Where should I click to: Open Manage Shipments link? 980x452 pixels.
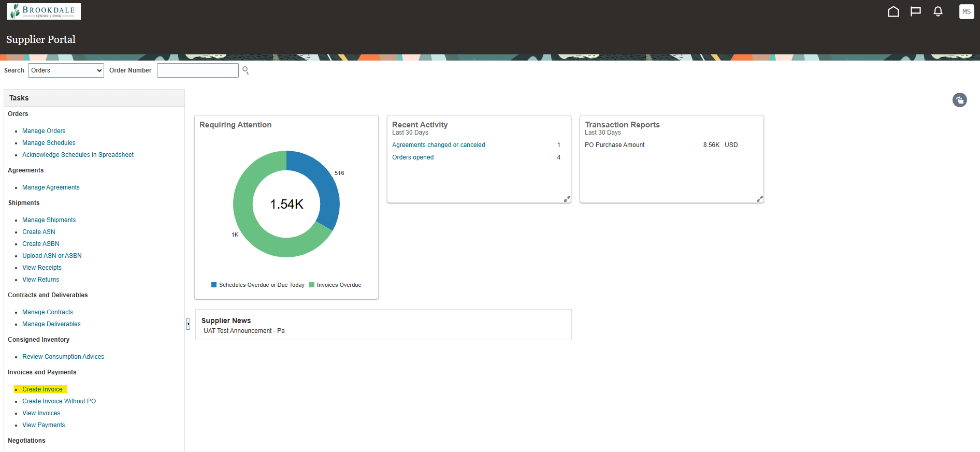tap(49, 220)
